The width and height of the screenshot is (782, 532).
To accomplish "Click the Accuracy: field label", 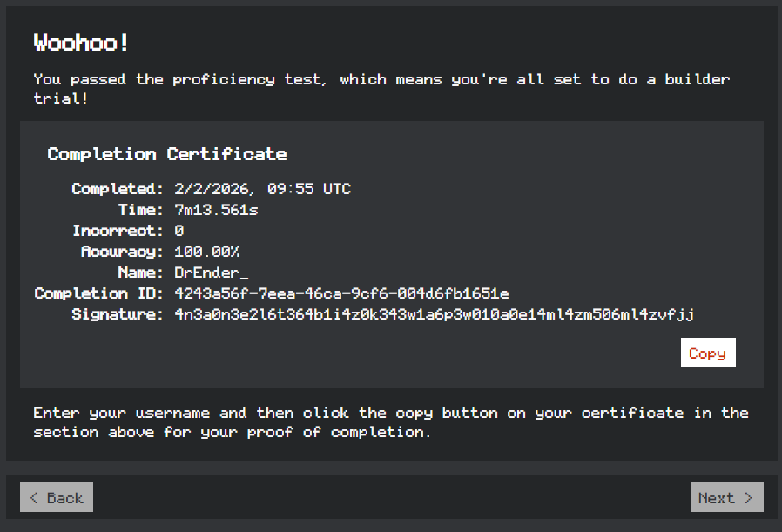I will coord(122,252).
